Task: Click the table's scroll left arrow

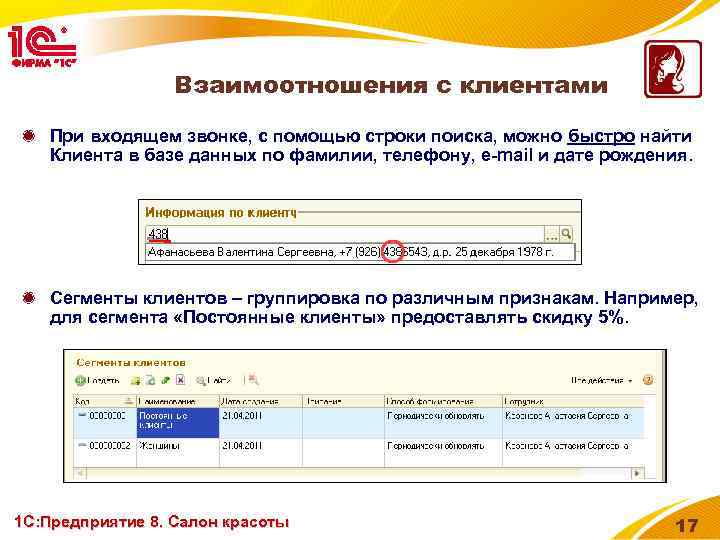Action: (80, 472)
